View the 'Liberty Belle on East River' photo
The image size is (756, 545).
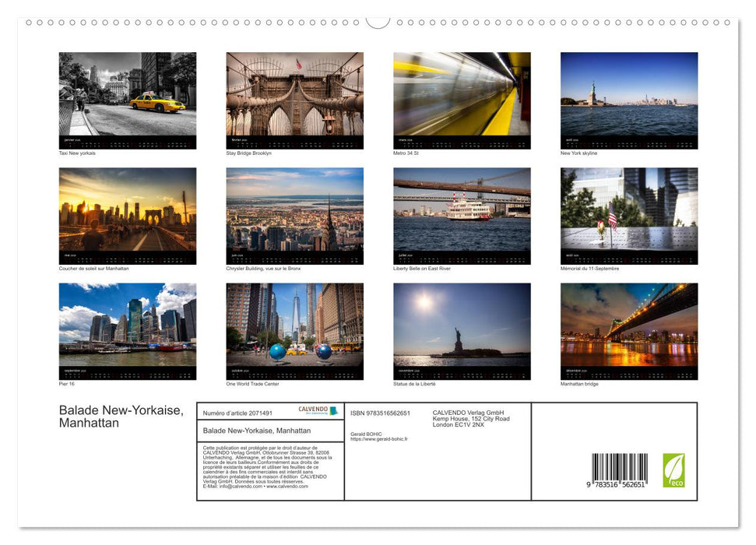(x=462, y=213)
